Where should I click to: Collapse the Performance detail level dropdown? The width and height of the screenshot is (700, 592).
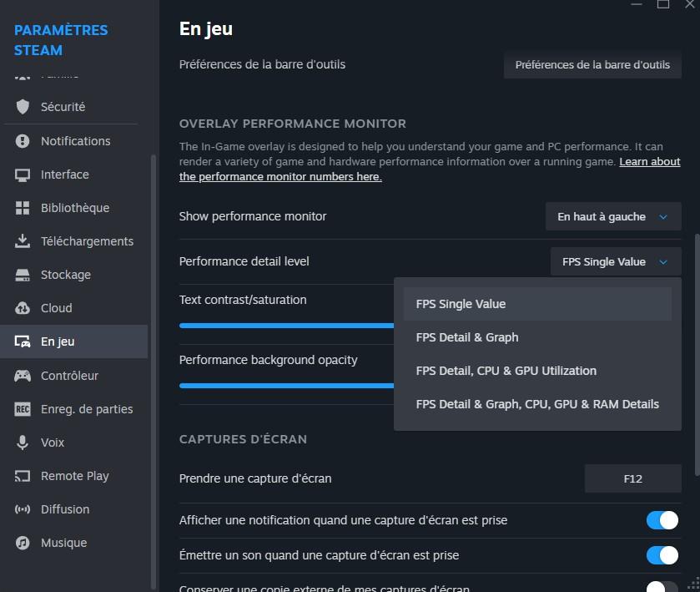616,261
